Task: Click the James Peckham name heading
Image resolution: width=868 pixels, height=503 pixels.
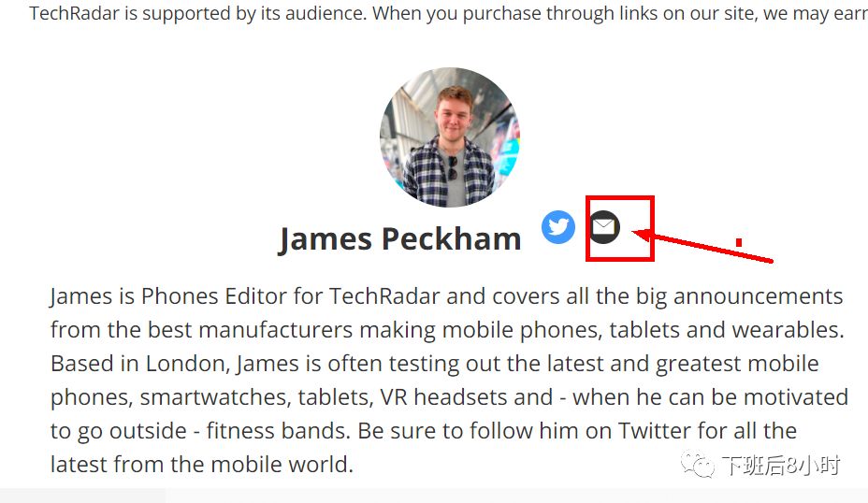Action: (399, 239)
